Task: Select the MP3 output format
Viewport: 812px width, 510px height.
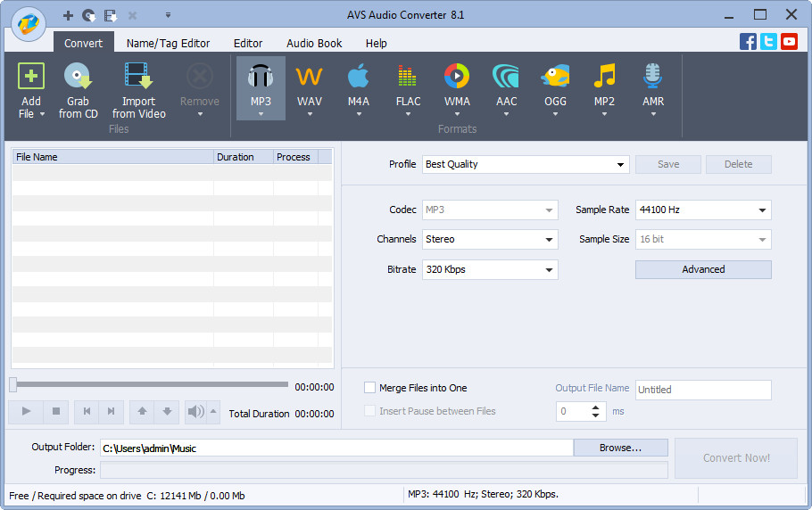Action: tap(261, 88)
